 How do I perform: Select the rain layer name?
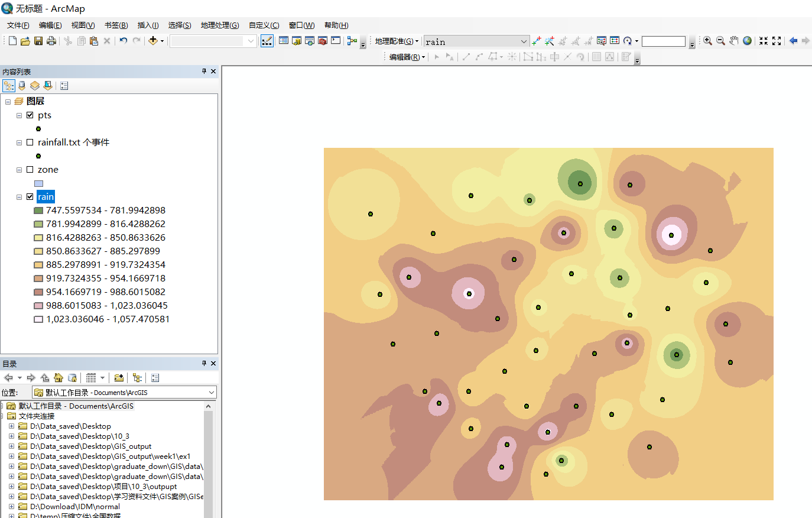(x=46, y=197)
